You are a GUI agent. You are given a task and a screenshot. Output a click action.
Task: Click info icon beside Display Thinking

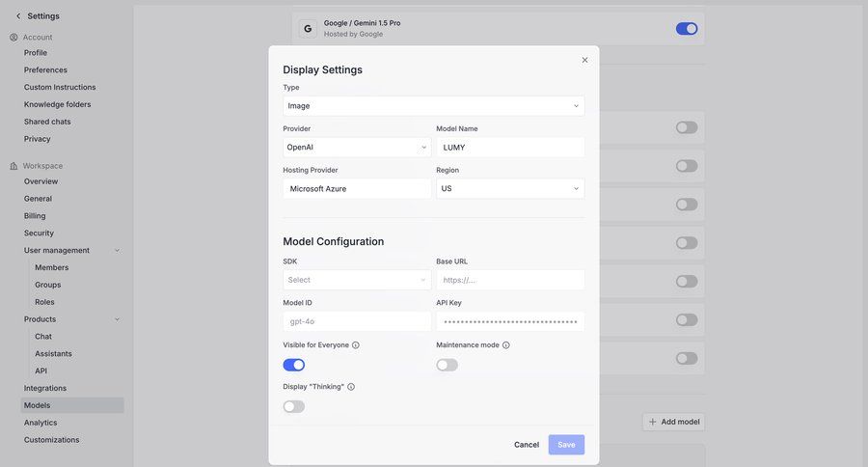click(x=351, y=387)
